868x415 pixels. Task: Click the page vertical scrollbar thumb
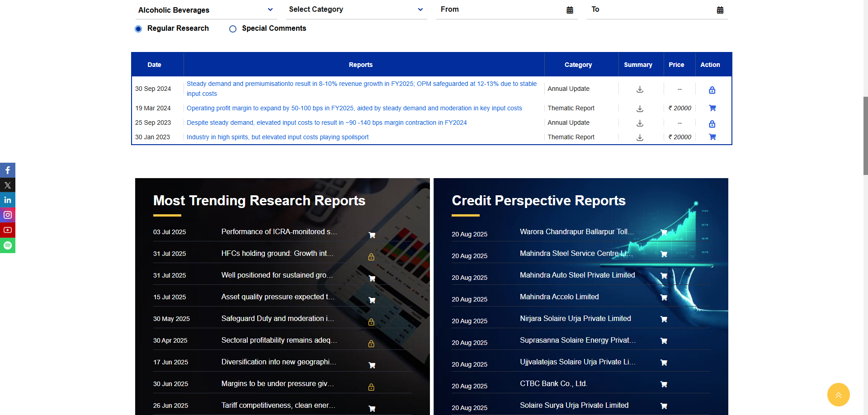pyautogui.click(x=865, y=136)
